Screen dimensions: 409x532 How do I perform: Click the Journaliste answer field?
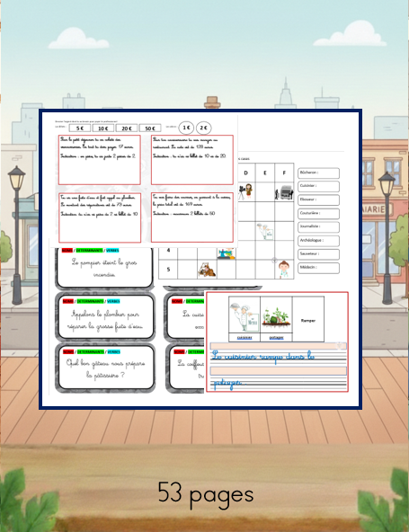[x=318, y=227]
